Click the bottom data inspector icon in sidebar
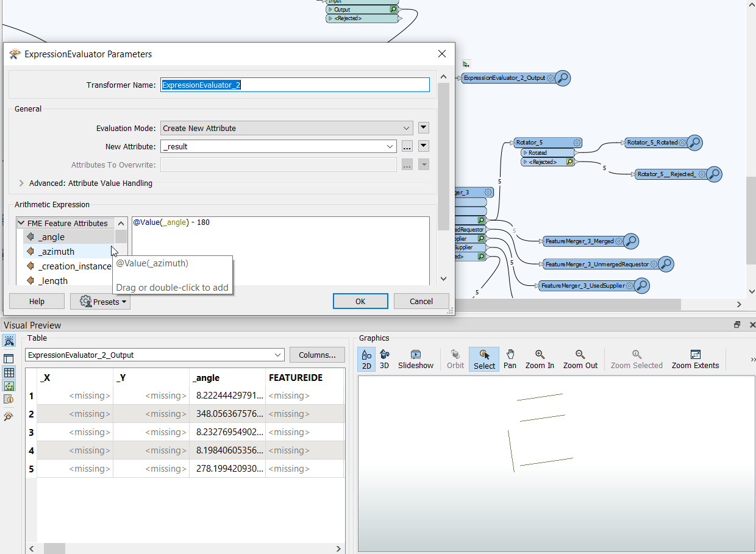This screenshot has height=554, width=756. pos(9,416)
